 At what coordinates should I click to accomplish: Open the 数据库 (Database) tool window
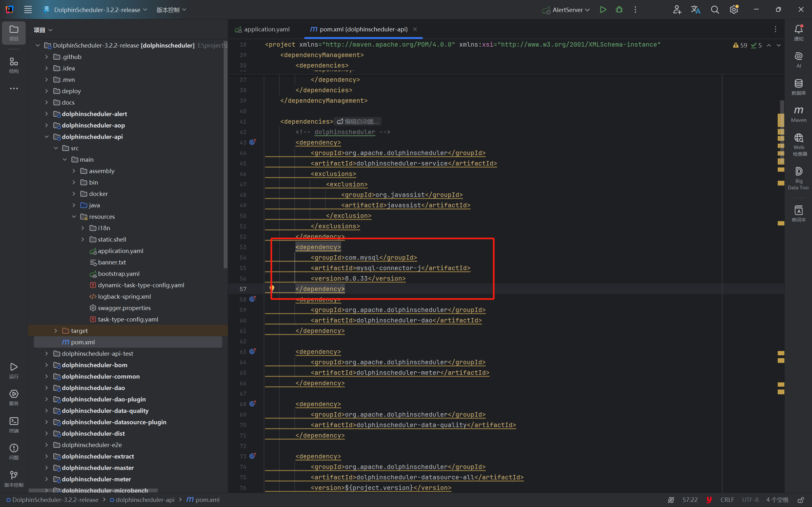tap(799, 87)
